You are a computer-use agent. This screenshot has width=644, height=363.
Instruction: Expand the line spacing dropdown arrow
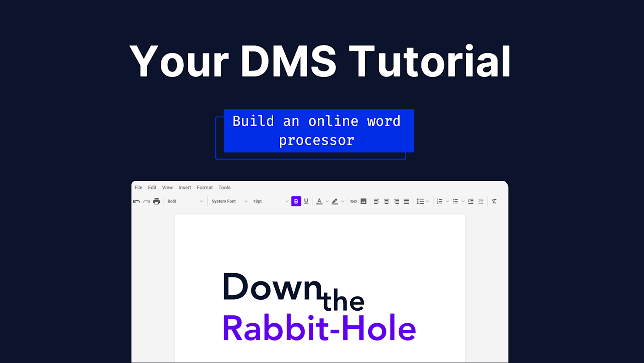pyautogui.click(x=427, y=202)
